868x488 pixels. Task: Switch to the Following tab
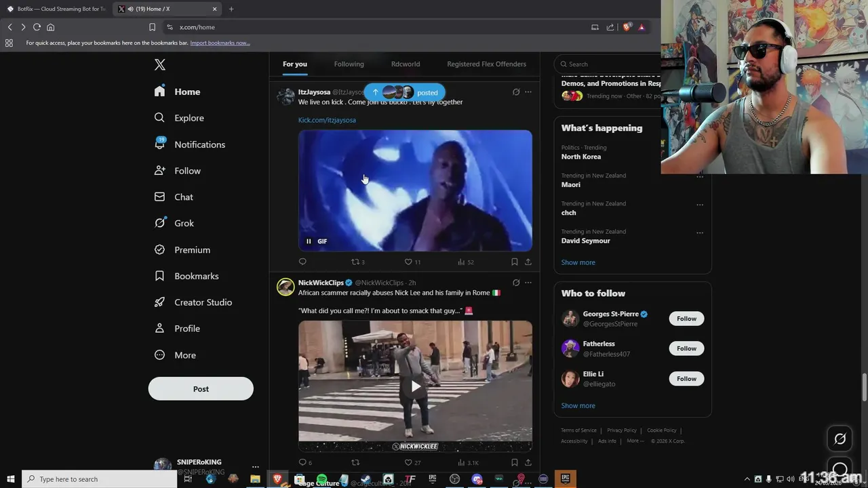point(349,64)
